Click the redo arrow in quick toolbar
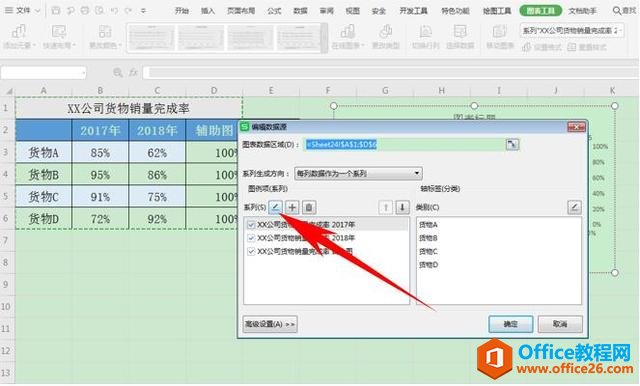Image resolution: width=640 pixels, height=386 pixels. (x=128, y=10)
